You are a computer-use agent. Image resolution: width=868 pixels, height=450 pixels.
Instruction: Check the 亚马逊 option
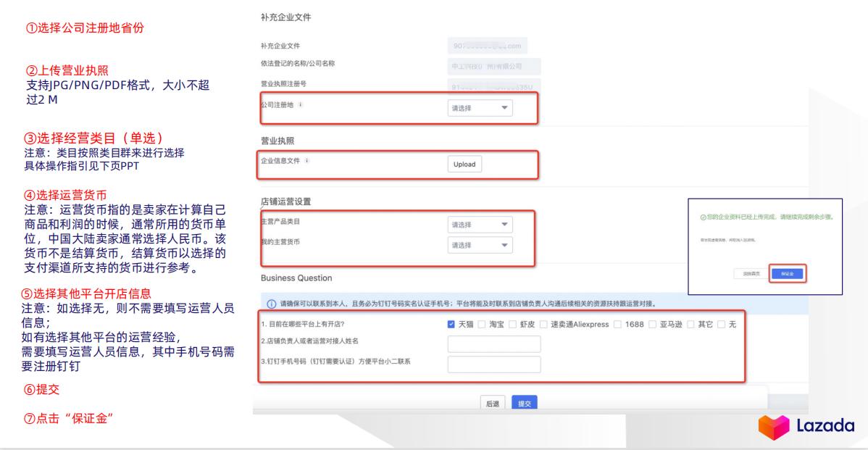tap(651, 324)
